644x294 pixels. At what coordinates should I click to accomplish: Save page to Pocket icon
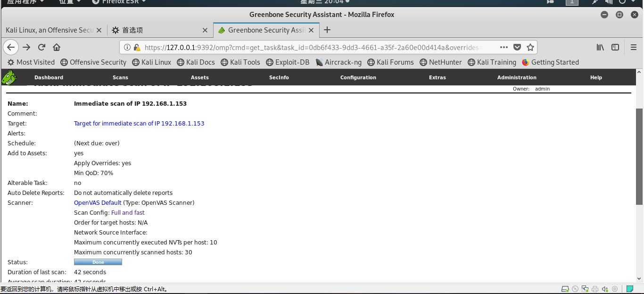(x=517, y=47)
